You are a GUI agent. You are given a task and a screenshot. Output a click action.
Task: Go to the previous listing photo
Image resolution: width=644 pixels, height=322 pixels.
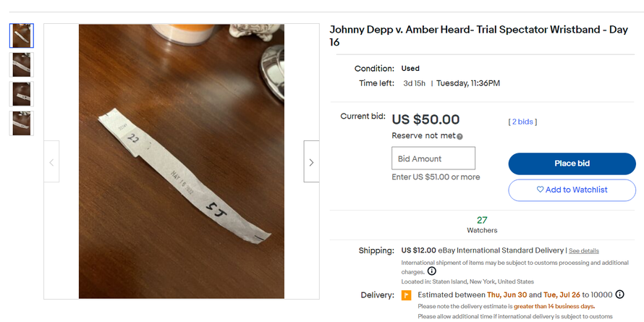(x=51, y=162)
